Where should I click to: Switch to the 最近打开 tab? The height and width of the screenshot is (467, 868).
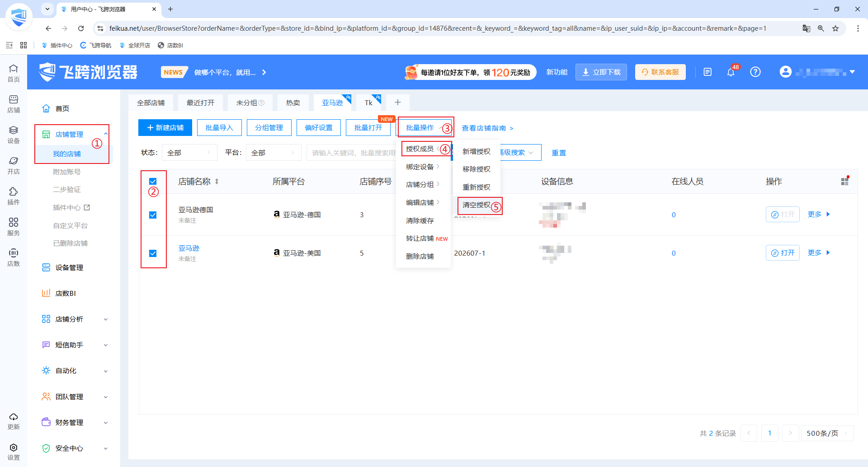[201, 103]
